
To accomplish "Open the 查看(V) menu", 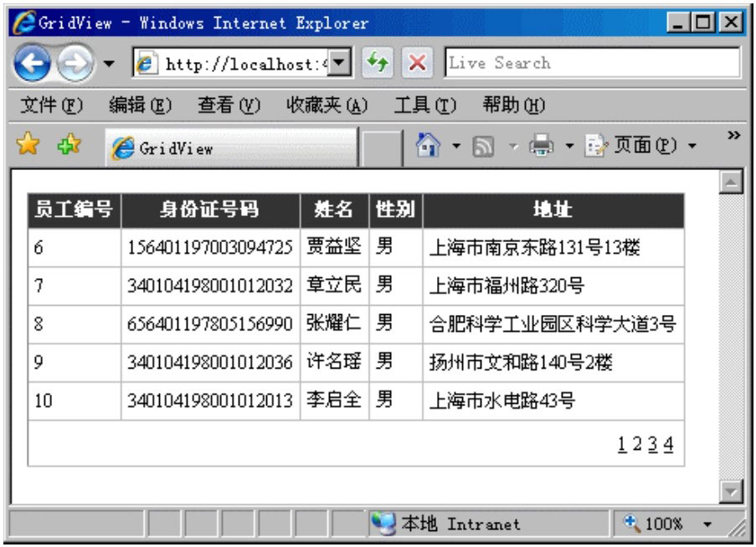I will 229,105.
